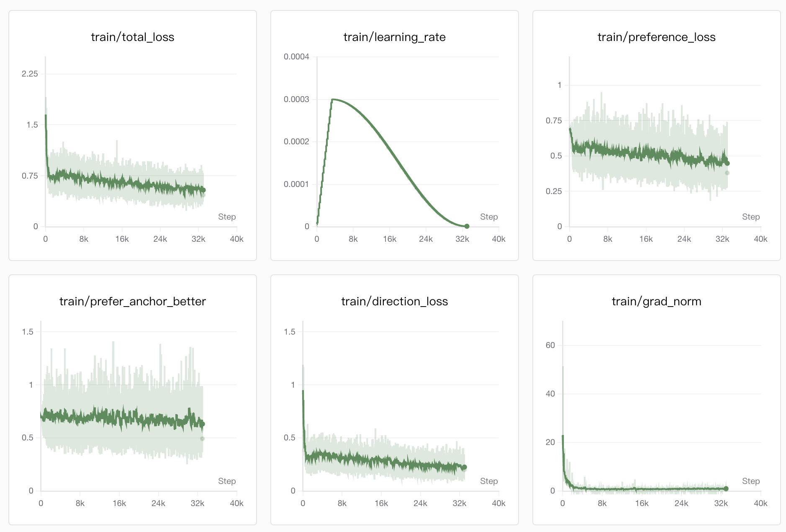Click the learning_rate curve peak near 0.0003
The image size is (786, 532).
click(x=332, y=100)
